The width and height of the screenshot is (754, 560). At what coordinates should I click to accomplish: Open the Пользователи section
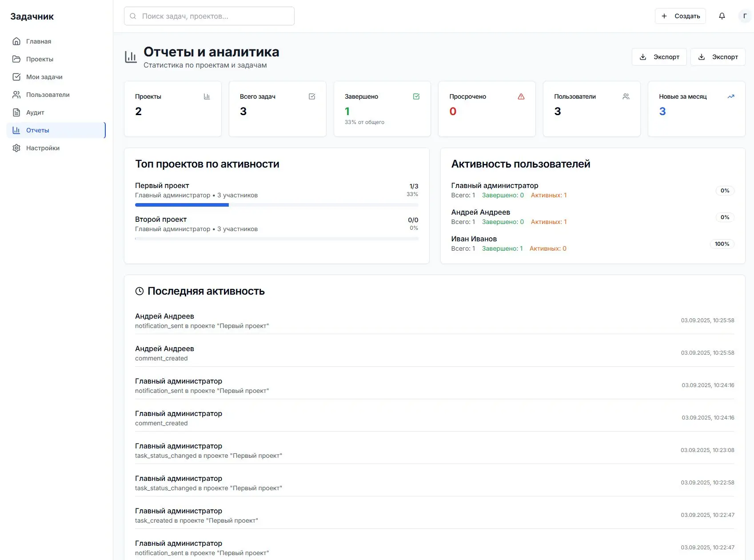click(x=48, y=94)
